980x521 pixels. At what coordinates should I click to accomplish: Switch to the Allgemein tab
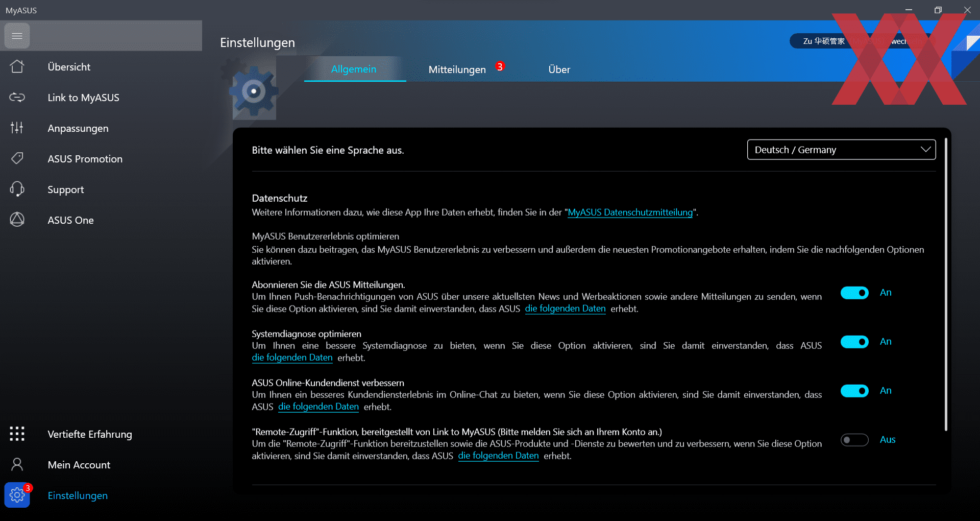(354, 69)
